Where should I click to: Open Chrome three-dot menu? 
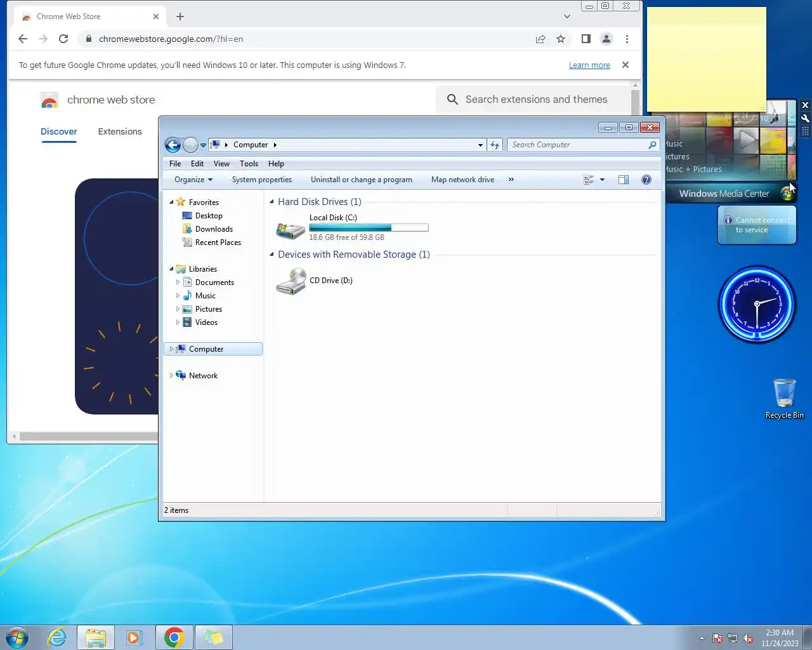coord(627,39)
